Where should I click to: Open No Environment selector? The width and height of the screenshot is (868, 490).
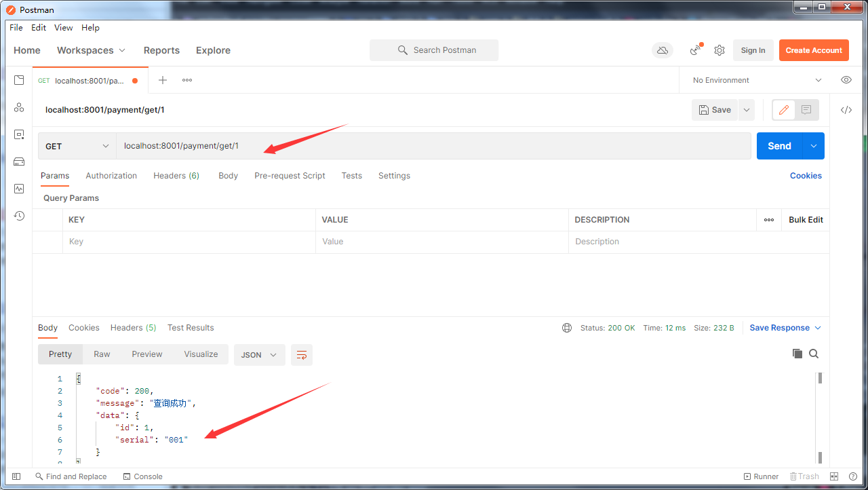(756, 80)
